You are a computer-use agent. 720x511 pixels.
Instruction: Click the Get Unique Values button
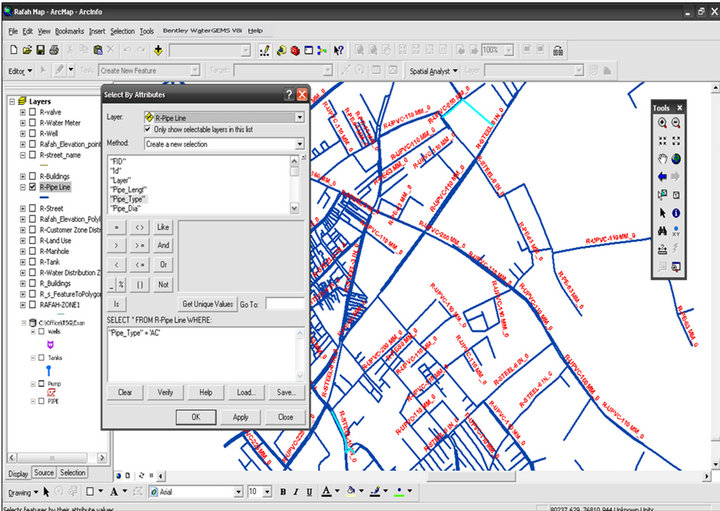click(208, 304)
